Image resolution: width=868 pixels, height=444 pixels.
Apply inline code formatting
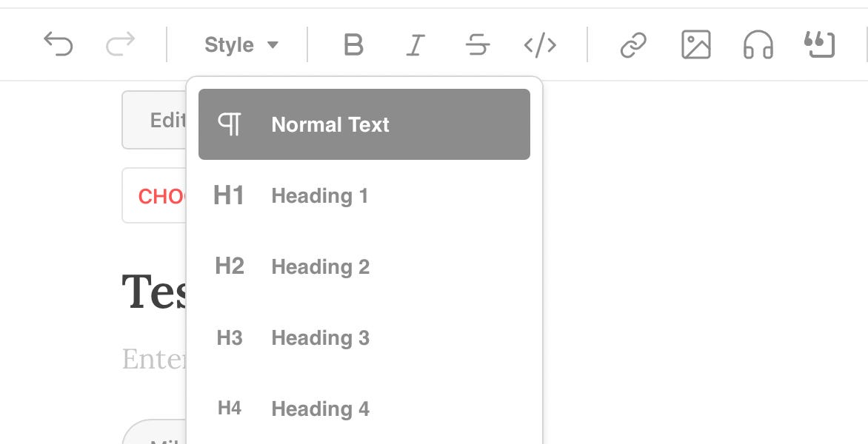[x=541, y=44]
